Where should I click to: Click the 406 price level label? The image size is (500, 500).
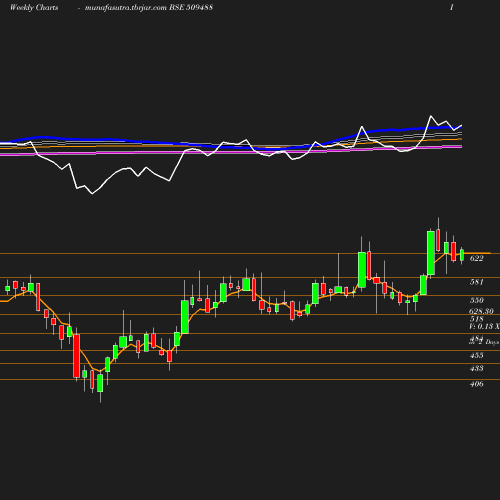pyautogui.click(x=477, y=384)
